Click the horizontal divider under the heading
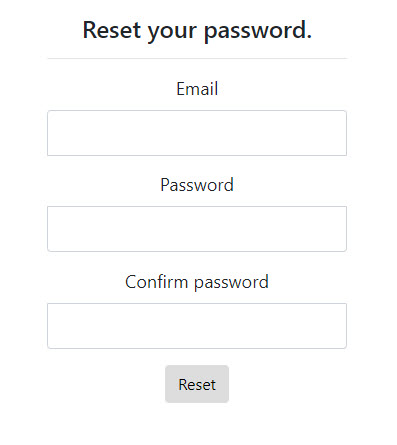The height and width of the screenshot is (445, 397). click(x=197, y=58)
